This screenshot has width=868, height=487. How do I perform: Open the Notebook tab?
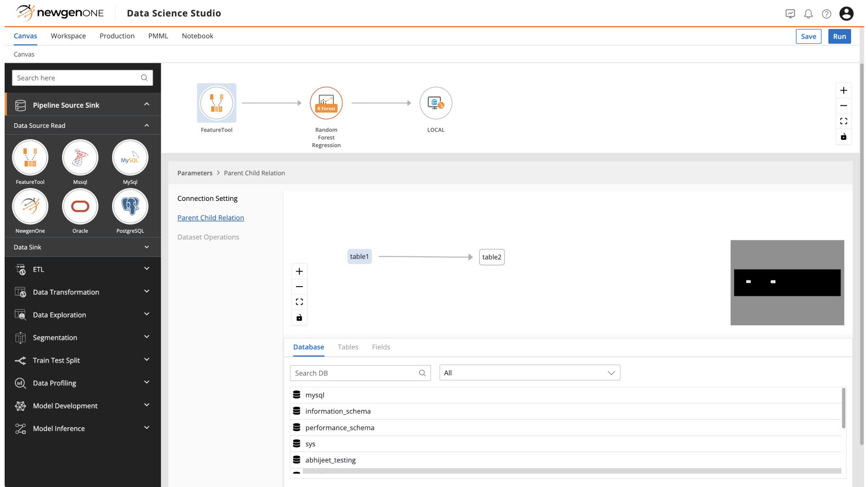[197, 36]
